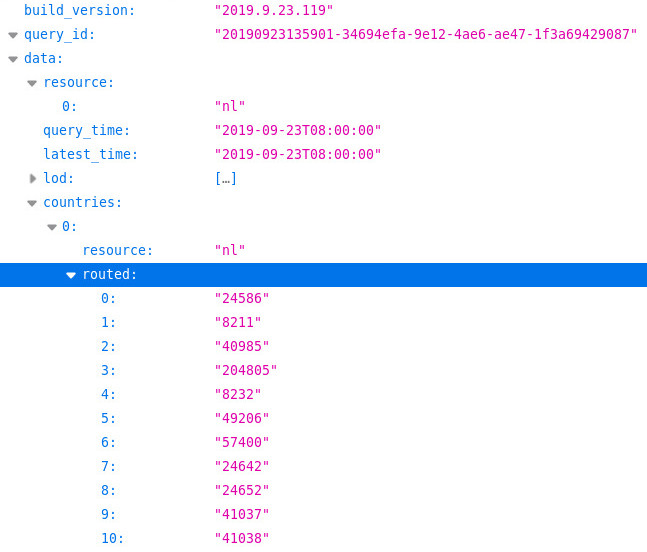Select routed value "24586"
This screenshot has height=552, width=647.
pos(242,298)
